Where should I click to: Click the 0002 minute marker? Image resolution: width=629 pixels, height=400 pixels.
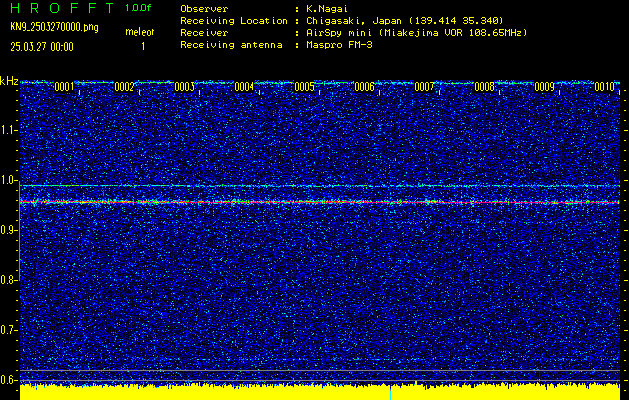coord(124,87)
